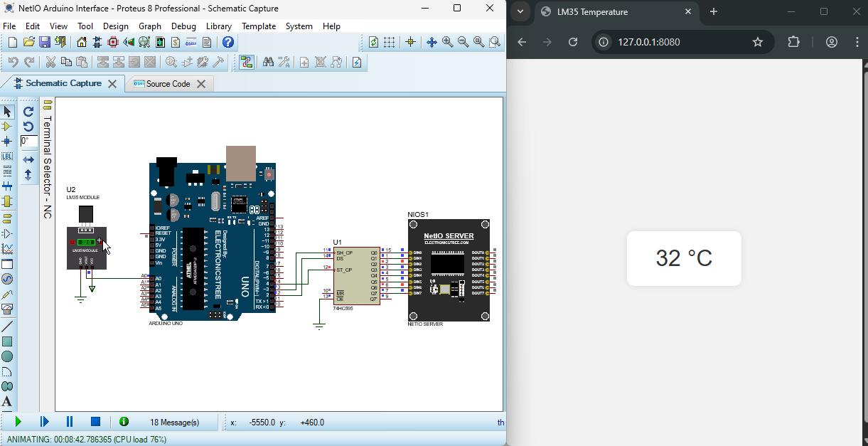
Task: Open the Design menu
Action: coord(116,26)
